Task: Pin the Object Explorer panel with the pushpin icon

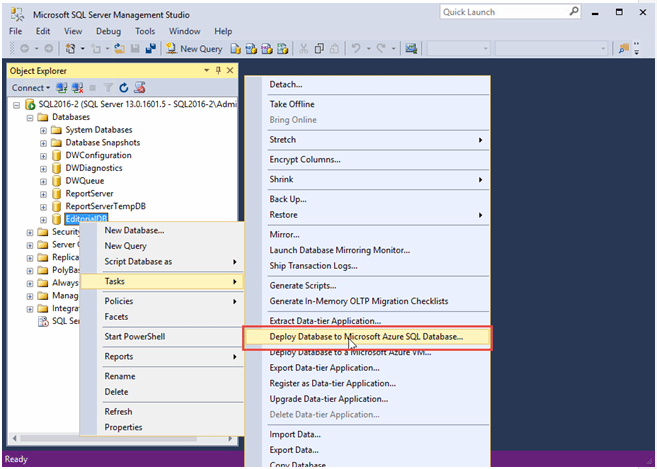Action: [x=218, y=70]
